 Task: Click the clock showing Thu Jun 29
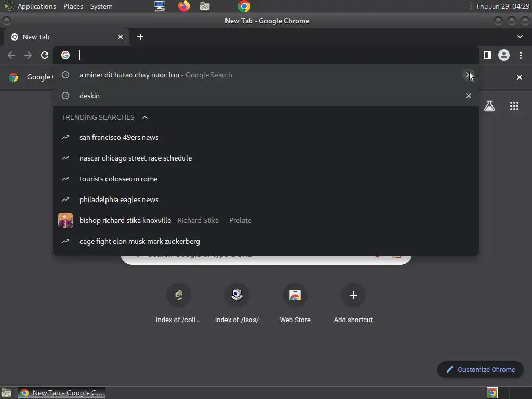[502, 6]
